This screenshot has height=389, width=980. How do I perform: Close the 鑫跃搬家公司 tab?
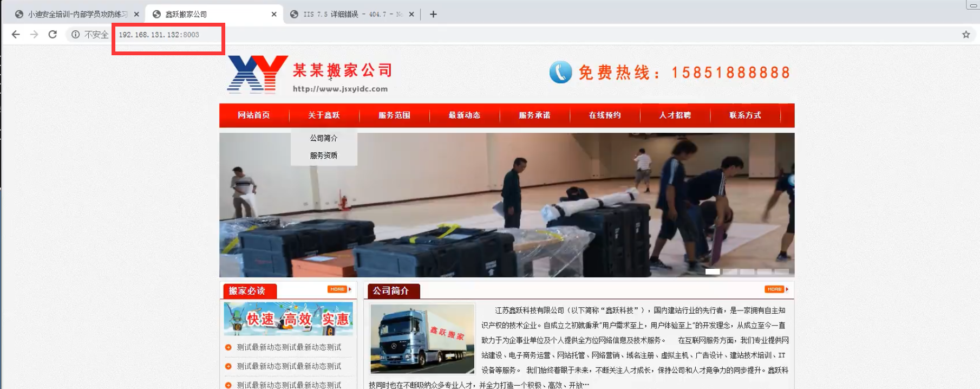pyautogui.click(x=274, y=15)
